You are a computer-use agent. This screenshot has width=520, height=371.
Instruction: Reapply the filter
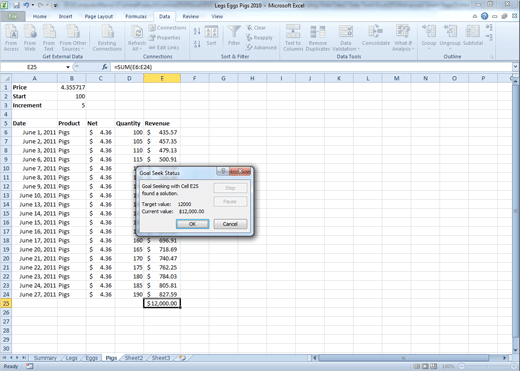(x=259, y=38)
